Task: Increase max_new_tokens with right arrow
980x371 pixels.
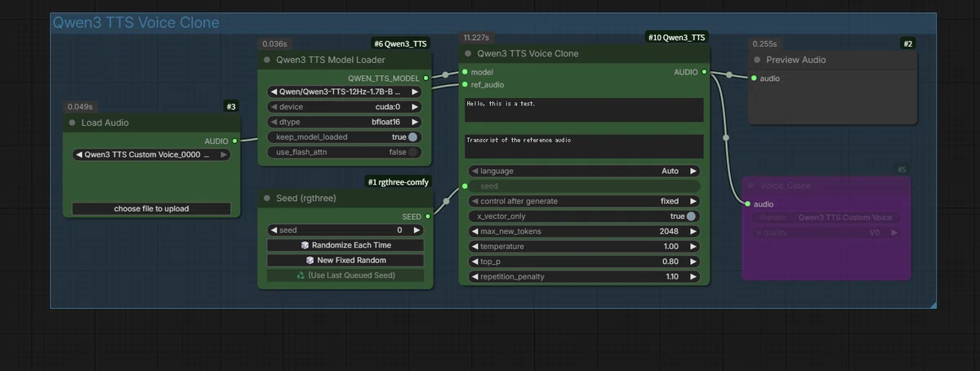Action: [693, 231]
